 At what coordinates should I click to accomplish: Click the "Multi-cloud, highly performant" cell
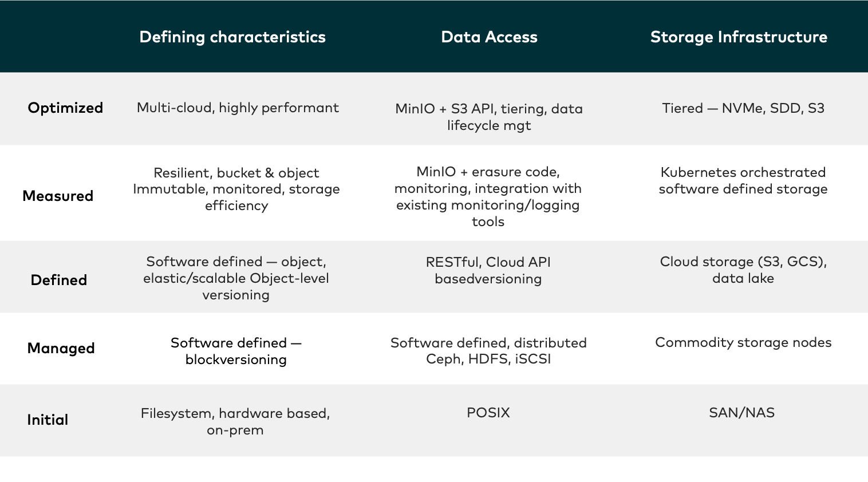[238, 108]
